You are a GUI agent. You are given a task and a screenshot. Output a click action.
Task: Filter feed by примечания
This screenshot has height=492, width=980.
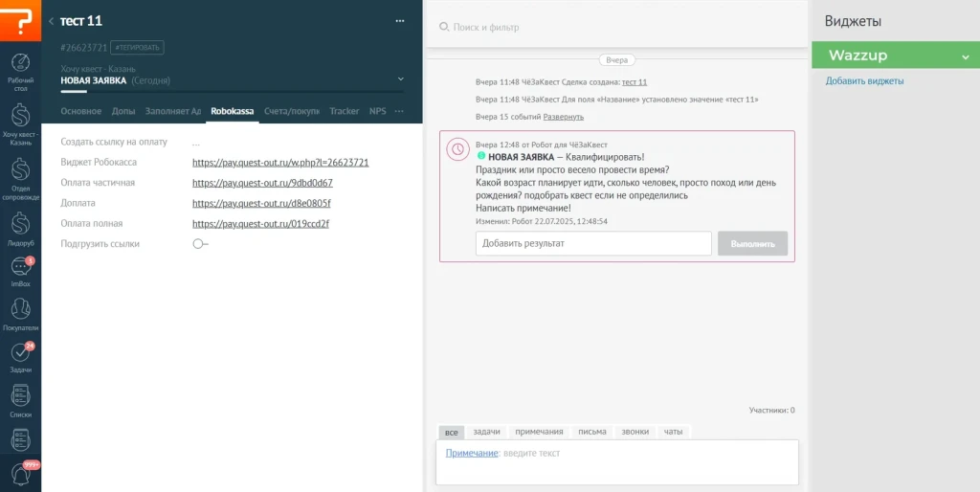point(539,432)
